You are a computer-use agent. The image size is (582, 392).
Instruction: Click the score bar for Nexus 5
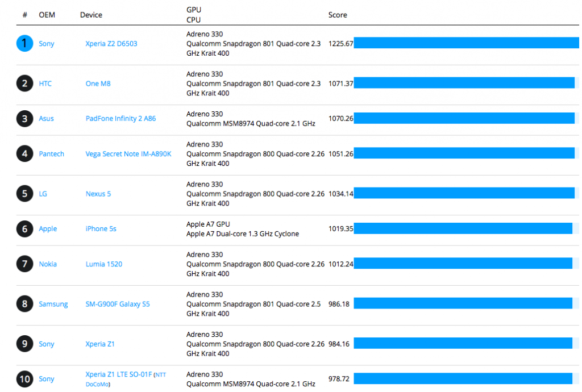(x=464, y=193)
